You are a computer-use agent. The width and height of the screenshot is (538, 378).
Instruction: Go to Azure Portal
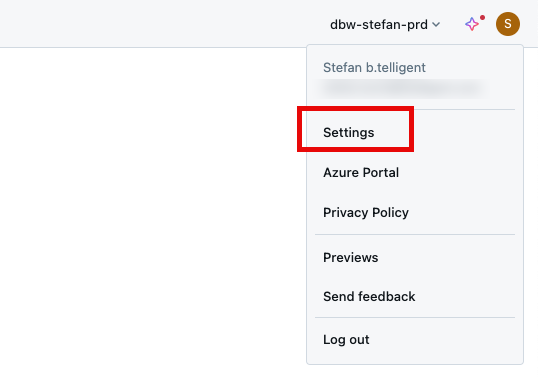point(361,172)
